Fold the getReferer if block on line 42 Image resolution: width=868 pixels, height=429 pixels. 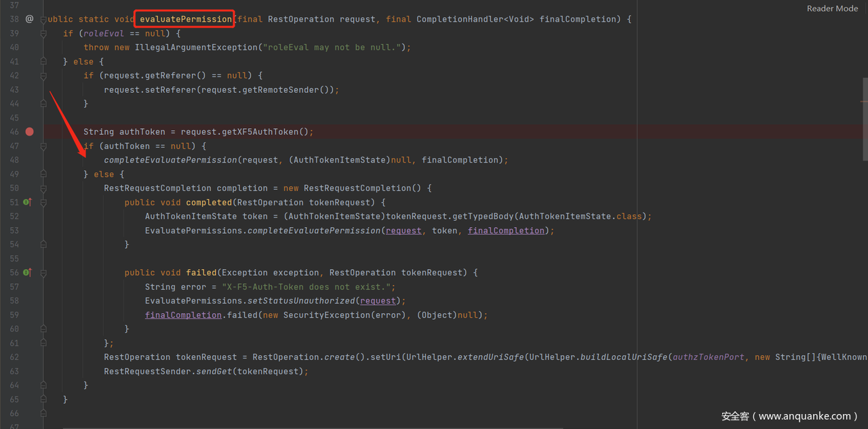[x=43, y=76]
